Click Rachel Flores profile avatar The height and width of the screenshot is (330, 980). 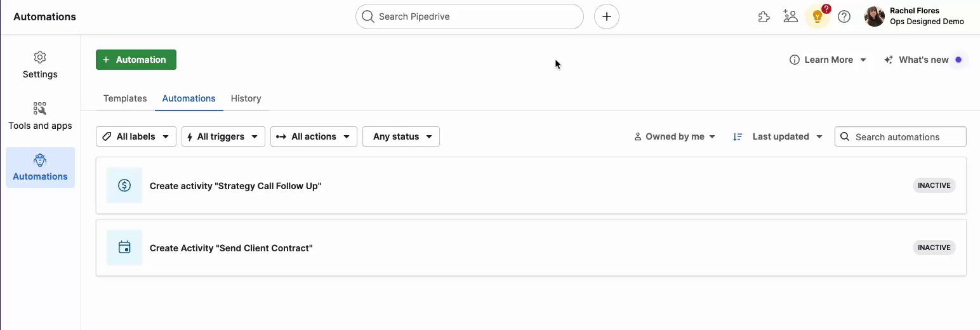(x=874, y=16)
